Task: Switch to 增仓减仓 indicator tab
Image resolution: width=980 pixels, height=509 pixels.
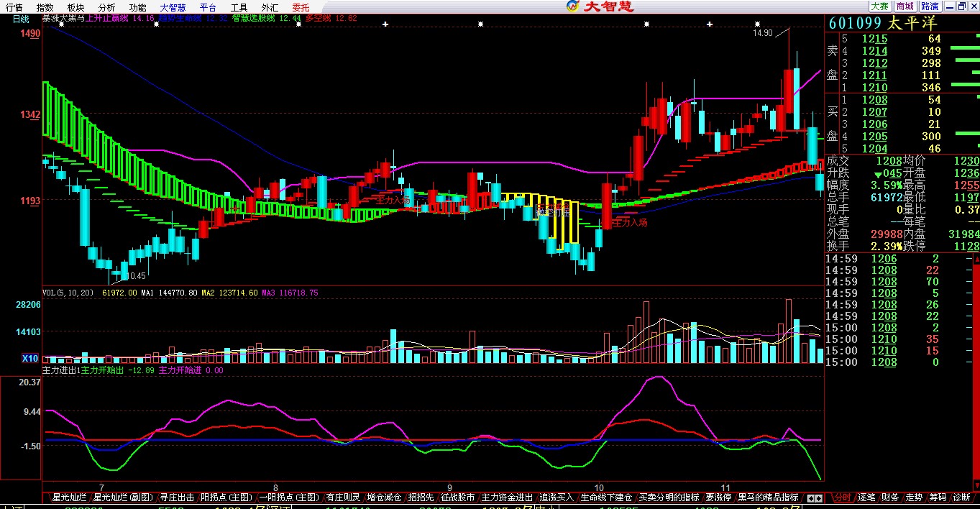Action: 384,497
